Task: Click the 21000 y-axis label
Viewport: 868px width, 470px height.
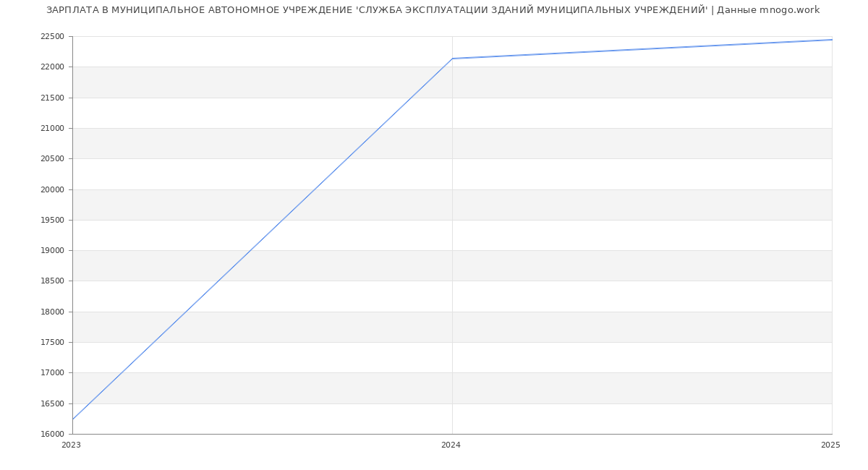Action: (x=52, y=129)
